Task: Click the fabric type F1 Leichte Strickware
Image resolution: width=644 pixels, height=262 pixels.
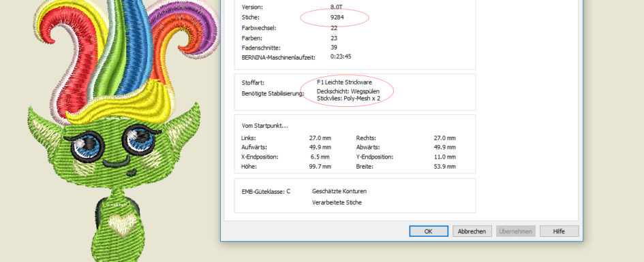Action: tap(344, 82)
